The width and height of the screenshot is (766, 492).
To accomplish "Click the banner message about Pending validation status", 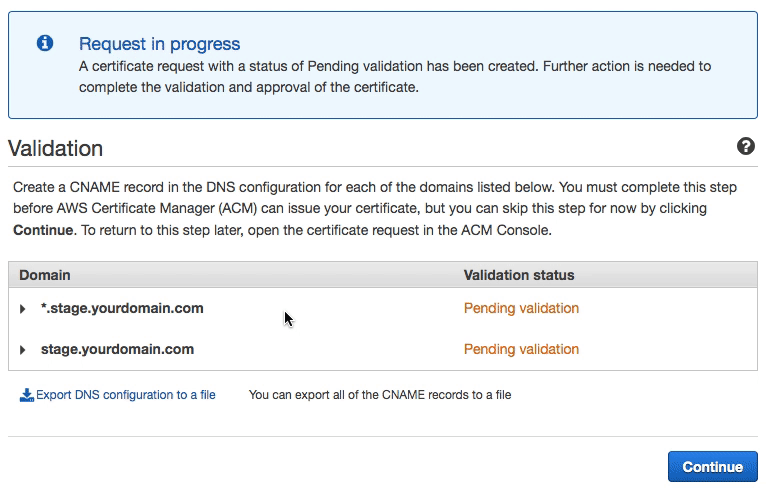I will click(395, 77).
